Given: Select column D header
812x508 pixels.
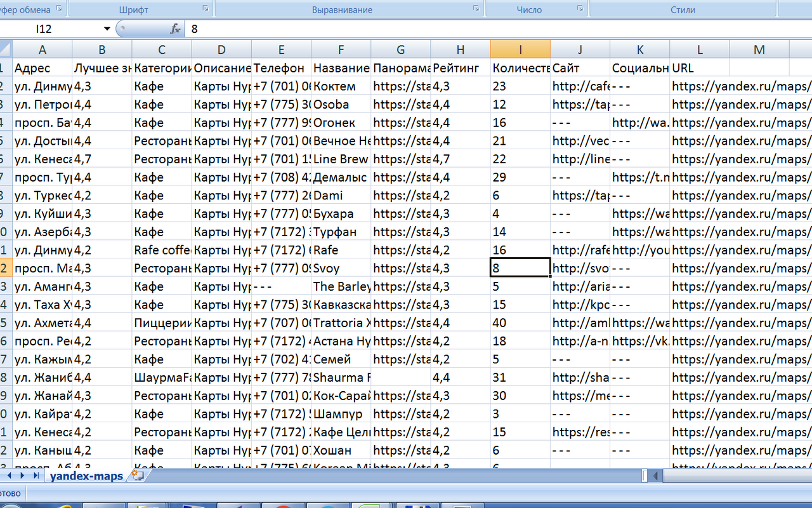Looking at the screenshot, I should 221,50.
